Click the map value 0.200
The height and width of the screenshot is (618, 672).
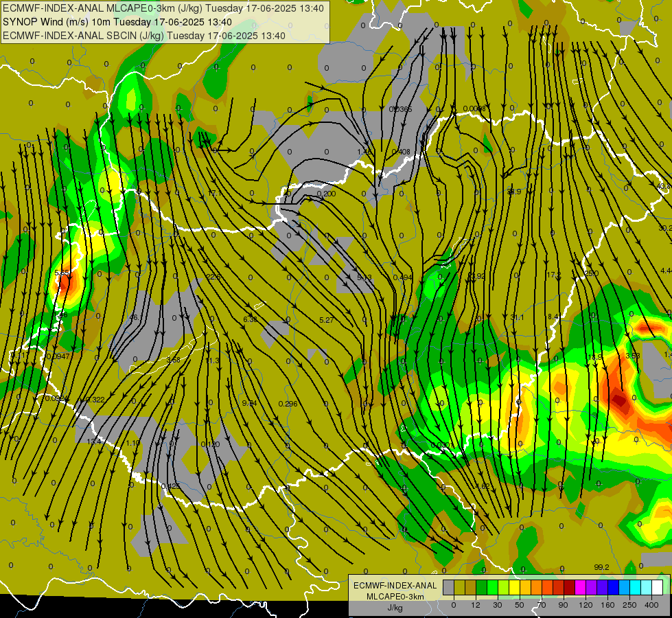tap(327, 194)
